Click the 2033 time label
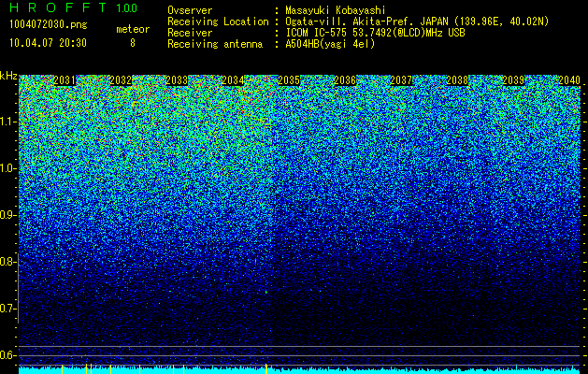 coord(177,80)
